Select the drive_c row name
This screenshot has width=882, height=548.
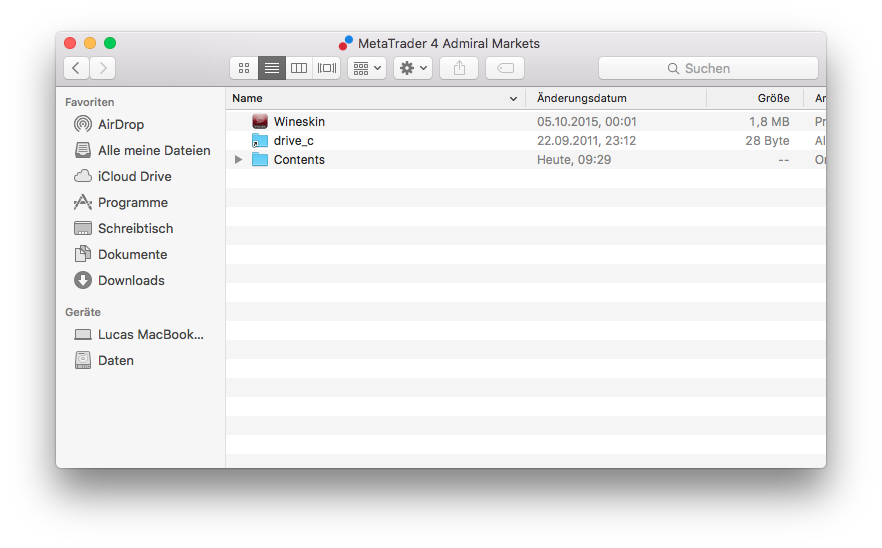click(294, 141)
